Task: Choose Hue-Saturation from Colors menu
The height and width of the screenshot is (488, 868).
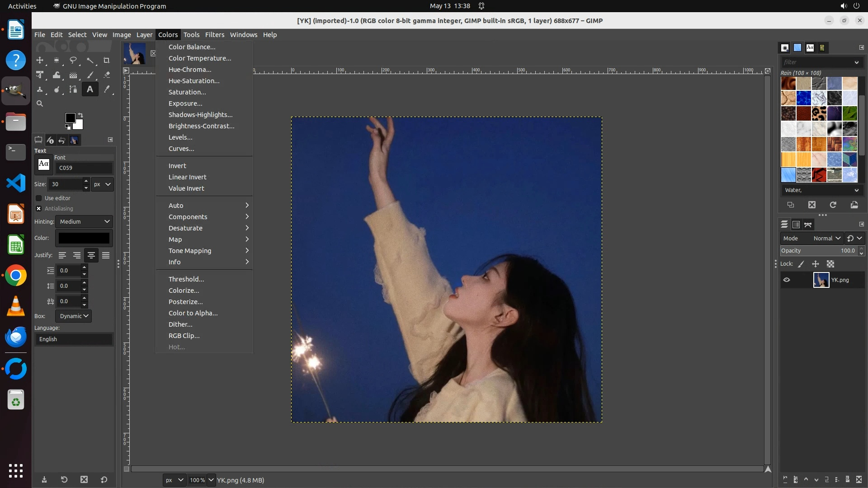Action: [x=194, y=81]
